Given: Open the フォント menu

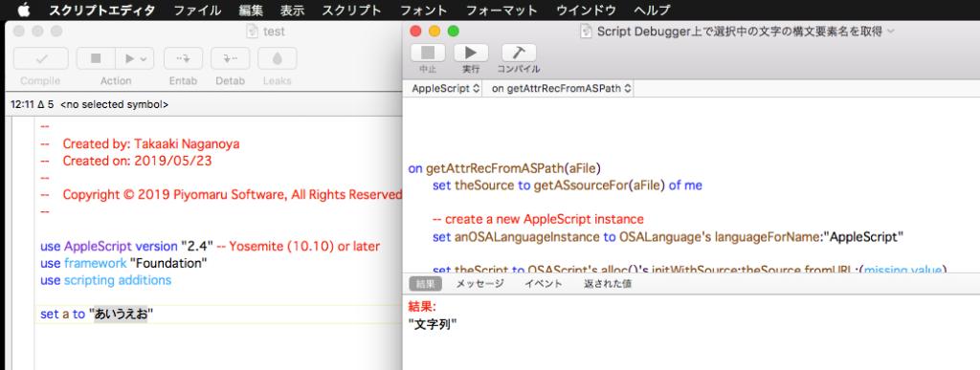Looking at the screenshot, I should click(423, 10).
